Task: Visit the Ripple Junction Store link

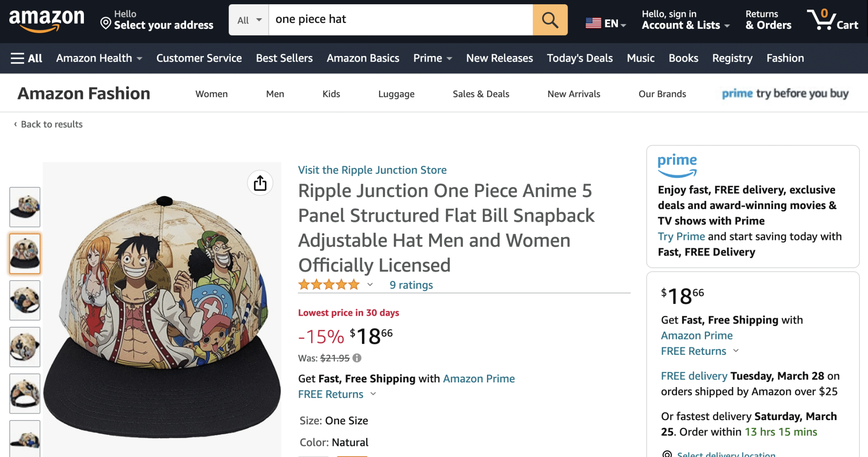Action: click(372, 170)
